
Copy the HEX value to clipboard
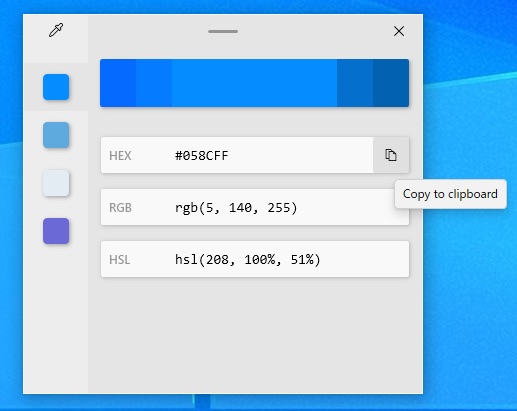coord(391,155)
